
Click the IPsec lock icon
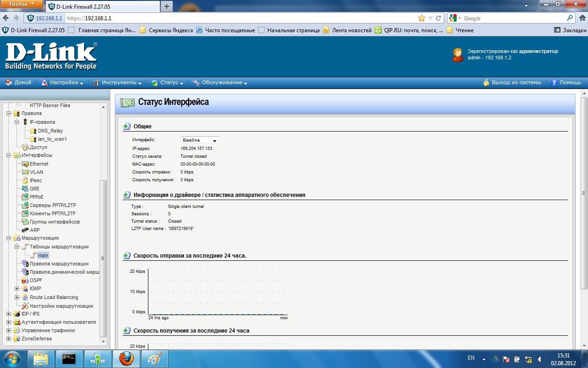(x=25, y=180)
